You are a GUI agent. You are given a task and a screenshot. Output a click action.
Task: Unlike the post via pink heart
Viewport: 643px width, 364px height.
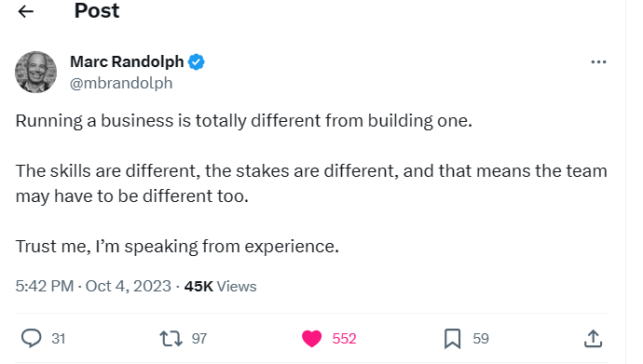pos(311,339)
